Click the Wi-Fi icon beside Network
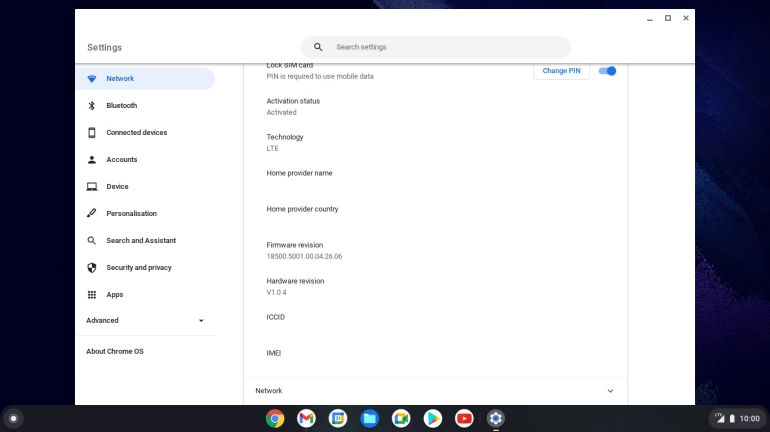This screenshot has width=770, height=432. click(x=92, y=79)
